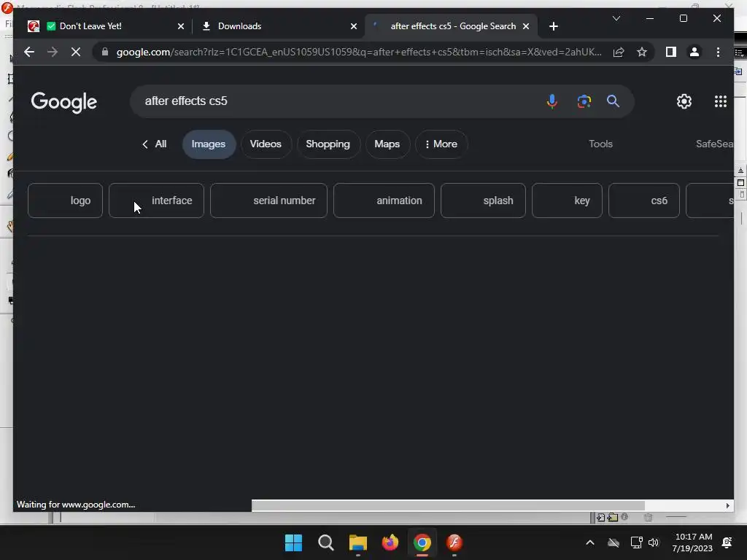Close the Don't Leave Yet! tab
This screenshot has width=747, height=560.
(x=181, y=26)
